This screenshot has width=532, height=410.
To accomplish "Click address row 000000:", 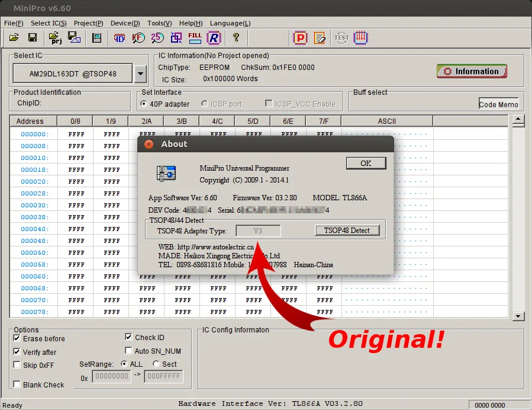I will coord(34,134).
